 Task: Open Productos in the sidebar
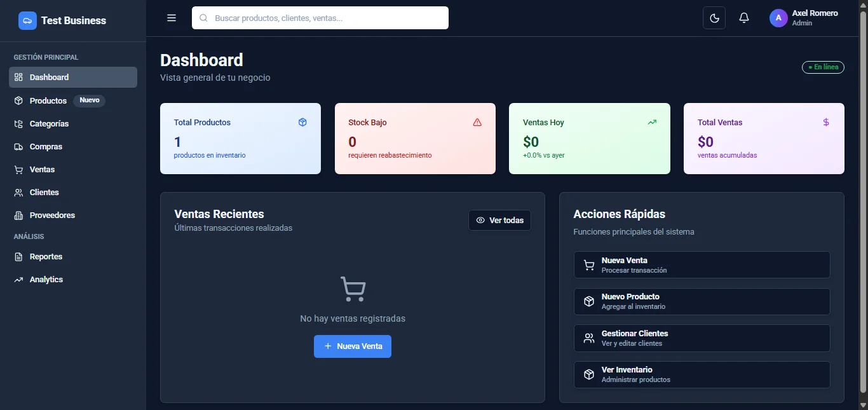pyautogui.click(x=48, y=100)
